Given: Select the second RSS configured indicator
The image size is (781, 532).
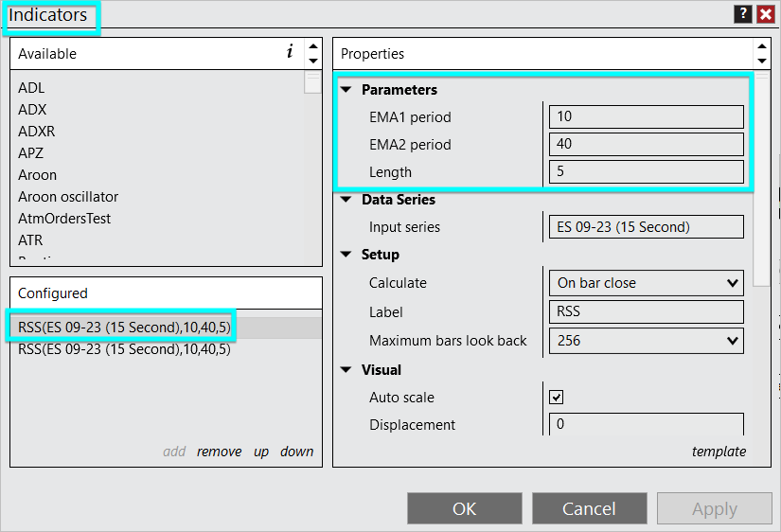Looking at the screenshot, I should click(x=124, y=349).
